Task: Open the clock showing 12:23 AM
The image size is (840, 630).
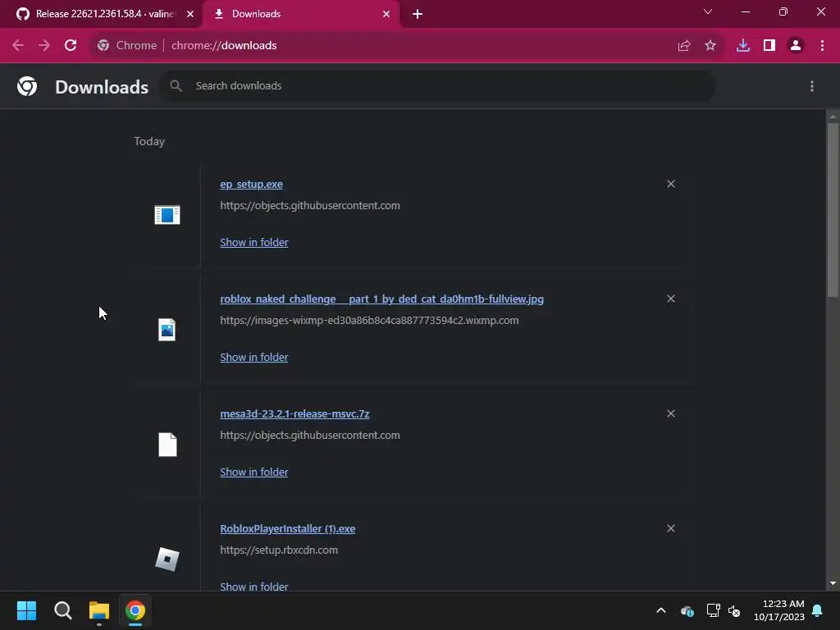Action: click(779, 610)
